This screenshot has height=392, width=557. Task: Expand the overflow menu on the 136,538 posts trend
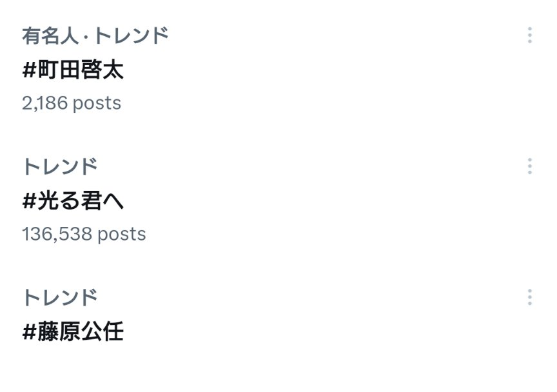[529, 166]
